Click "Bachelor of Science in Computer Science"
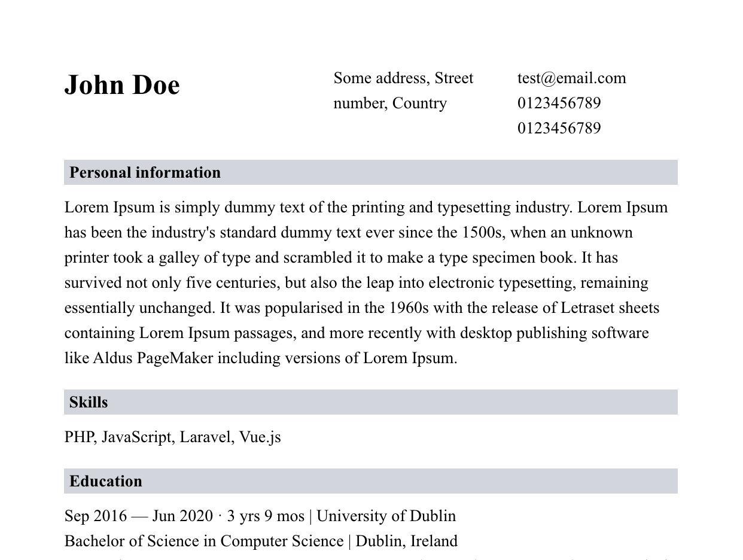 point(204,541)
